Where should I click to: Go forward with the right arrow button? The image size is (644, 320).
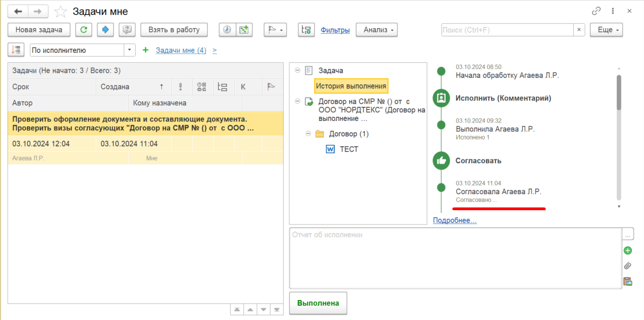click(x=38, y=12)
